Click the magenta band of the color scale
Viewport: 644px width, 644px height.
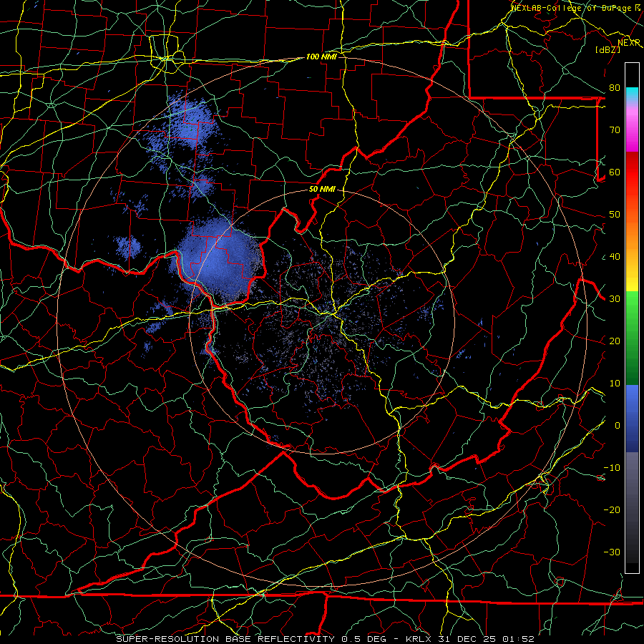(632, 132)
